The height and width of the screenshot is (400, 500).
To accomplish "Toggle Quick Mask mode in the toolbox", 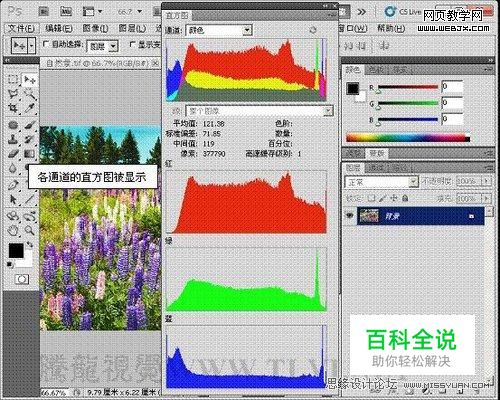I will [22, 279].
